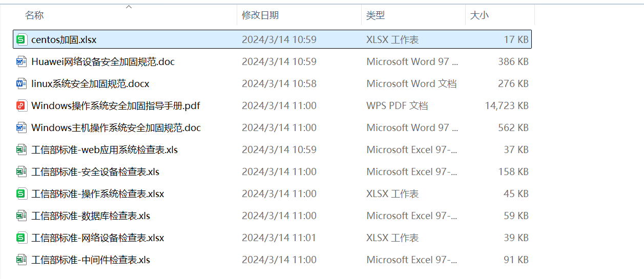Click the 工信部标准-安全设备检查表.xls Excel icon
The height and width of the screenshot is (279, 644).
pos(21,171)
